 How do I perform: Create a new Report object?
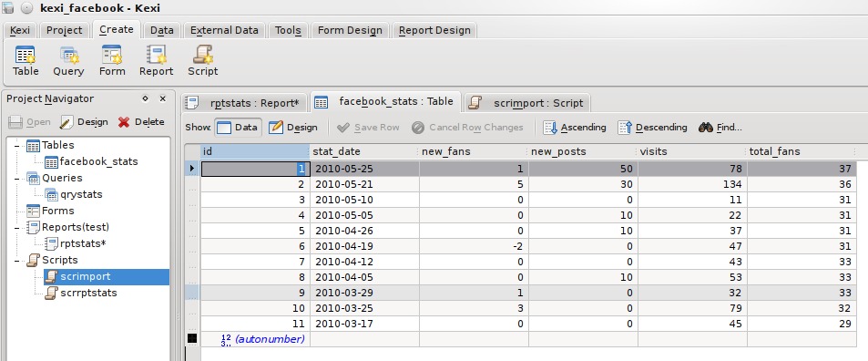[156, 61]
